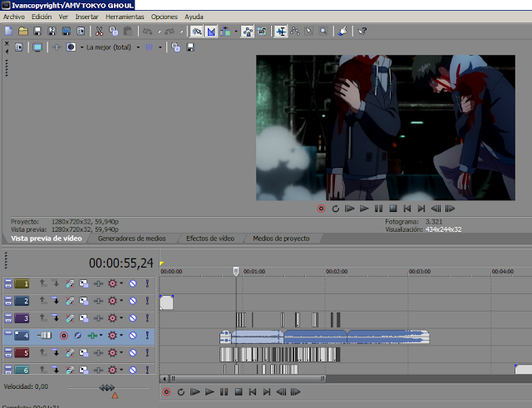Open track 4's automation settings dropdown

[121, 335]
